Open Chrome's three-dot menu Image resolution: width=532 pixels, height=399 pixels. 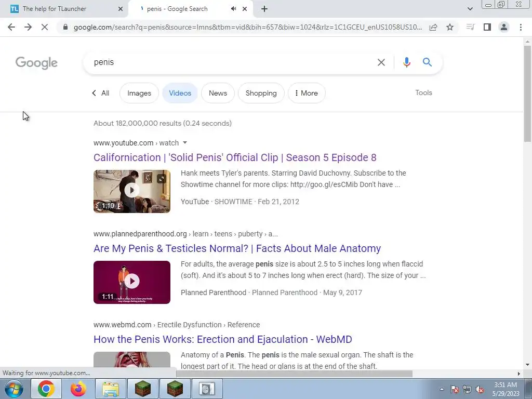click(521, 27)
